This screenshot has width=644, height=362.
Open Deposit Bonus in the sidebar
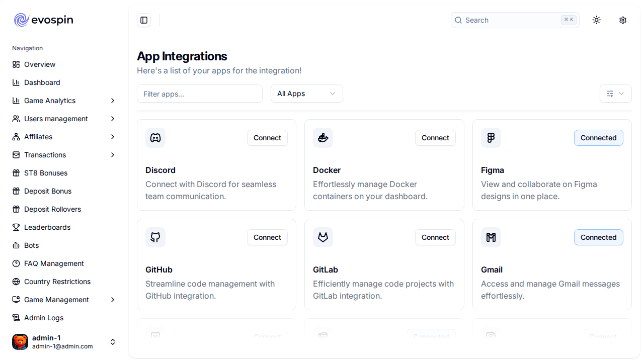(64, 191)
